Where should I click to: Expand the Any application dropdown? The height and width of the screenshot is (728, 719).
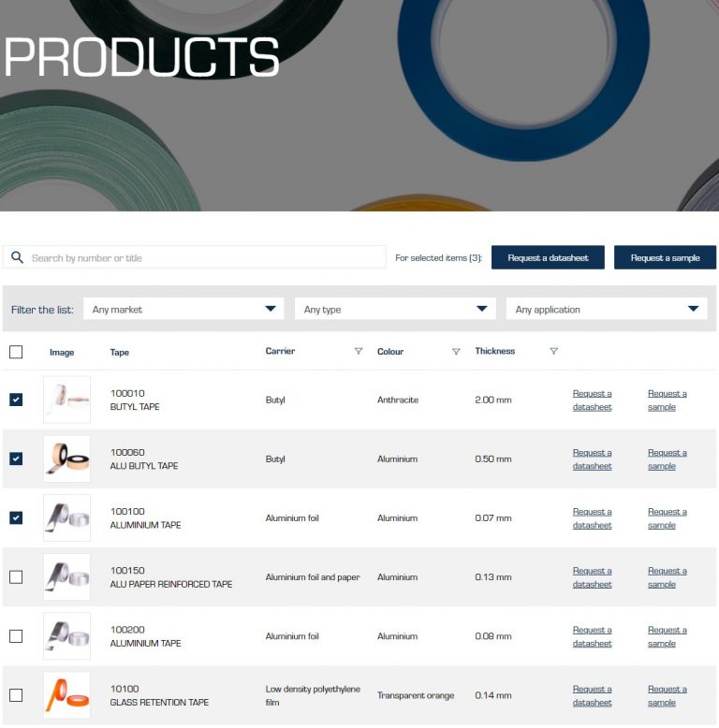pos(606,309)
